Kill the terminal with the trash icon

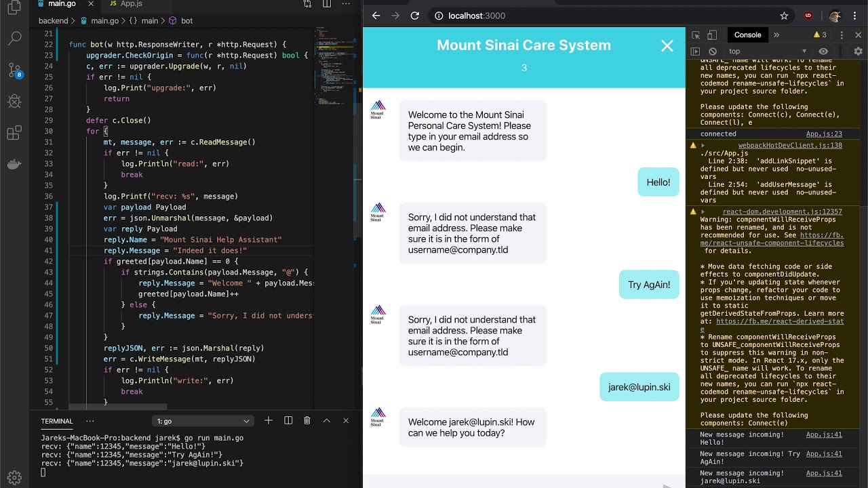pos(307,421)
